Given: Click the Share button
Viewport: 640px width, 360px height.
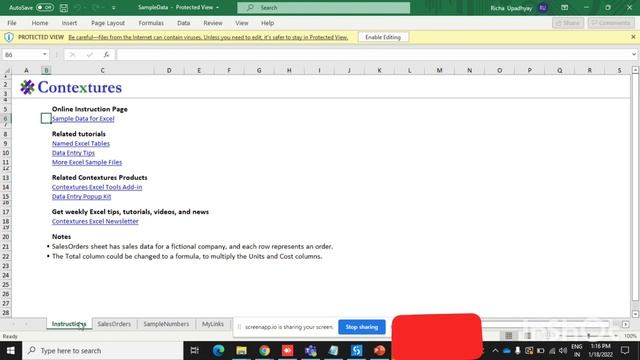Looking at the screenshot, I should pyautogui.click(x=568, y=23).
